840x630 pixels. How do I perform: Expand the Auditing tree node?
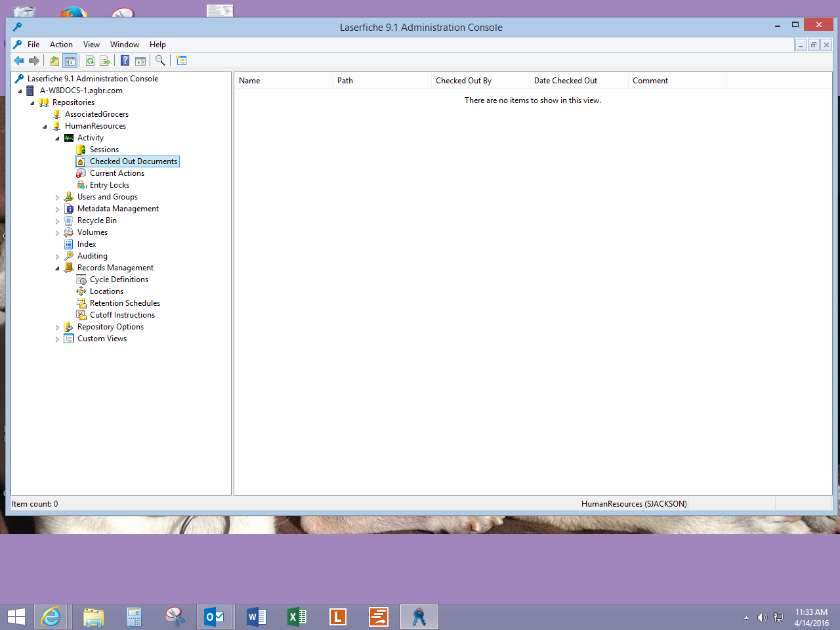pyautogui.click(x=58, y=257)
